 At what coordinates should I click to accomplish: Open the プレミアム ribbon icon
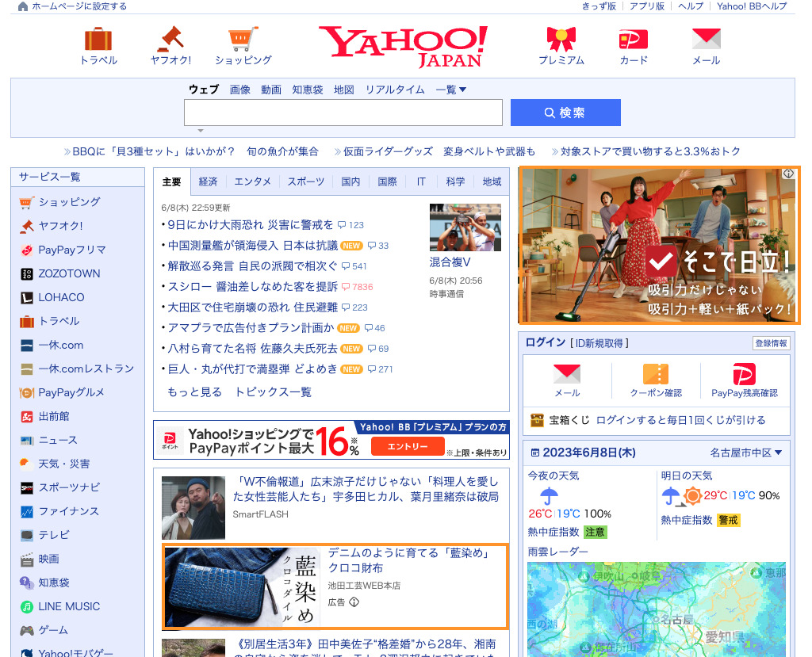[x=561, y=40]
